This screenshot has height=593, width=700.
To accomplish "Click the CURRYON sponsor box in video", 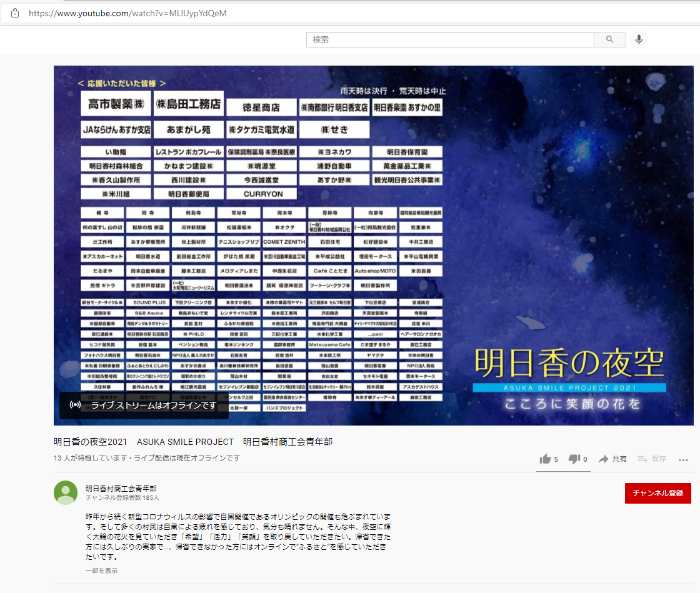I will pos(262,194).
